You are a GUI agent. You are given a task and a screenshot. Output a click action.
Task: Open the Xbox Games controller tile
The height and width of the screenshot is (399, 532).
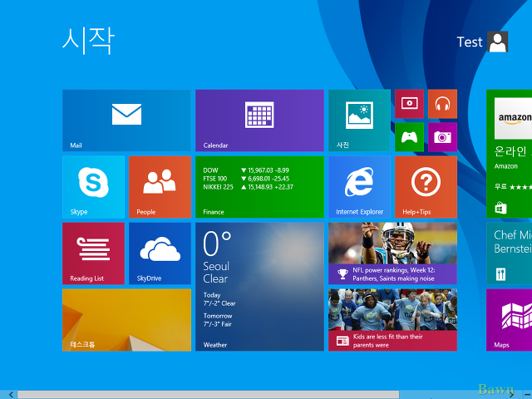(x=409, y=137)
